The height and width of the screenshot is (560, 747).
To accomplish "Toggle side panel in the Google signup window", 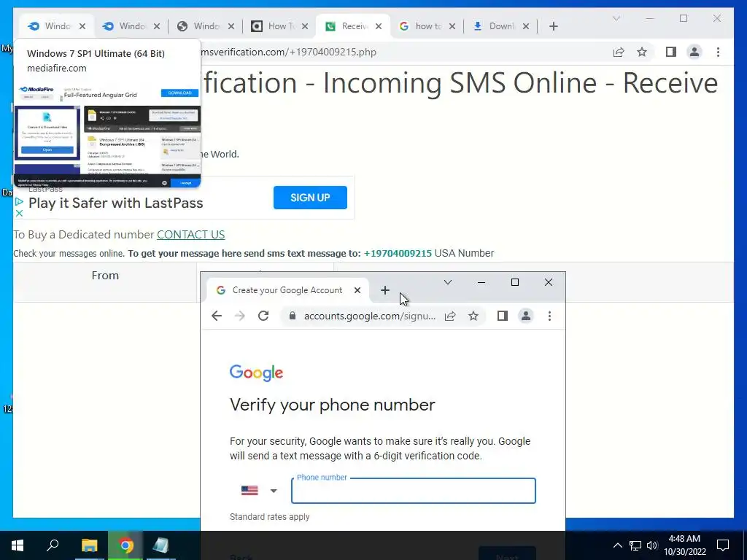I will (x=502, y=316).
